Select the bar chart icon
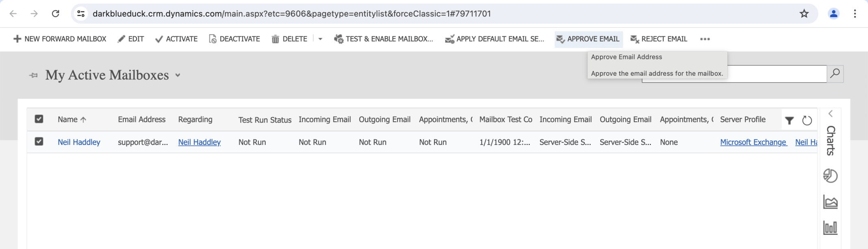868x249 pixels. pyautogui.click(x=830, y=227)
